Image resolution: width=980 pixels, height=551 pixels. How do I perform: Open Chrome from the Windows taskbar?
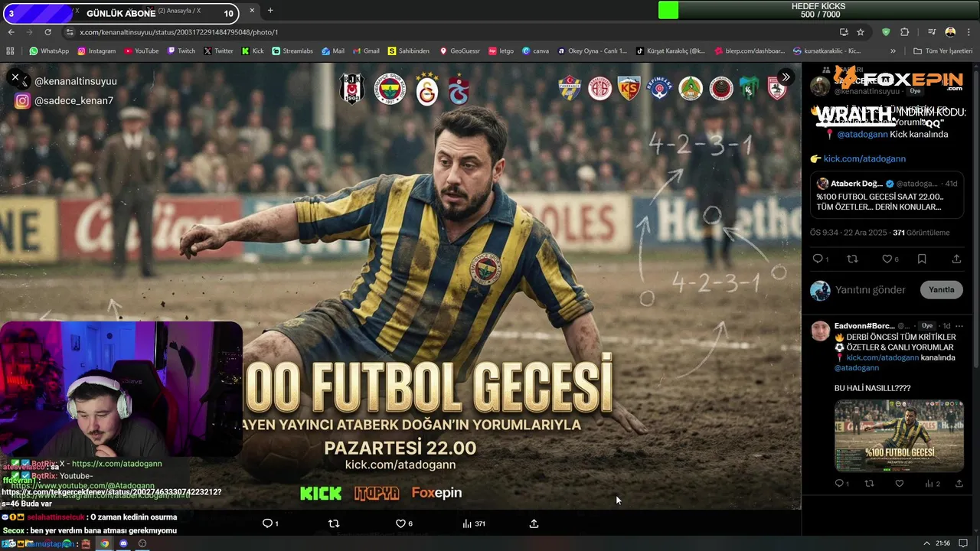[x=105, y=543]
